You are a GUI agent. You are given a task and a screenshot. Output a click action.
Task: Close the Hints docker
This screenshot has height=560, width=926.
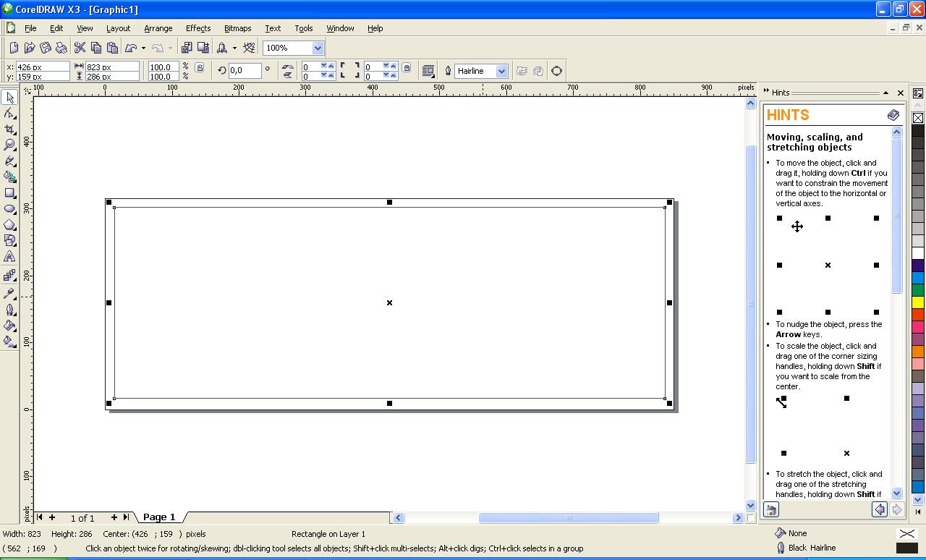[901, 93]
